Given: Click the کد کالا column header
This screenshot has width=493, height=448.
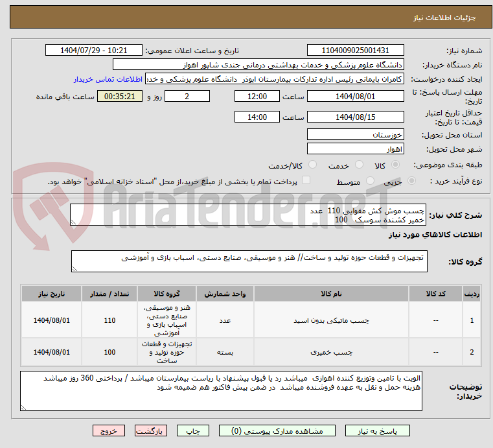Looking at the screenshot, I should [x=435, y=294].
